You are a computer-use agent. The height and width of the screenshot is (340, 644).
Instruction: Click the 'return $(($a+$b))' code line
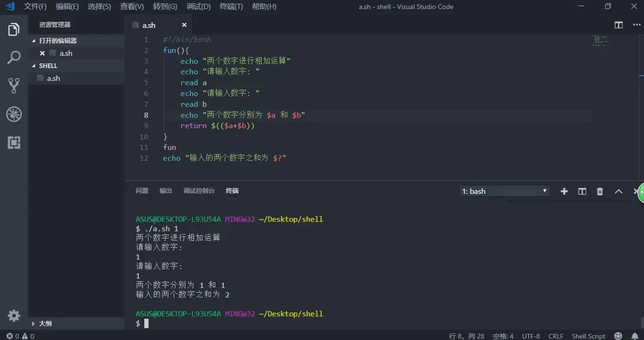coord(218,126)
